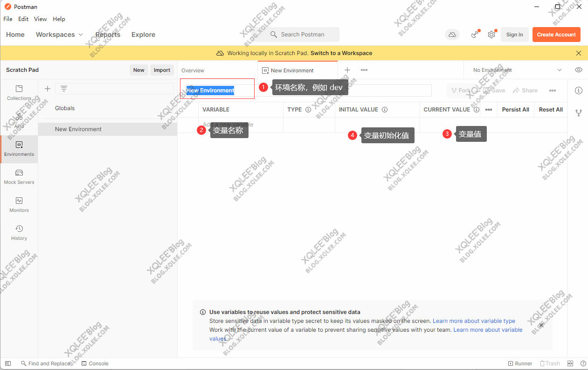Open the APIs sidebar section
Viewport: 588px width, 370px height.
point(19,120)
